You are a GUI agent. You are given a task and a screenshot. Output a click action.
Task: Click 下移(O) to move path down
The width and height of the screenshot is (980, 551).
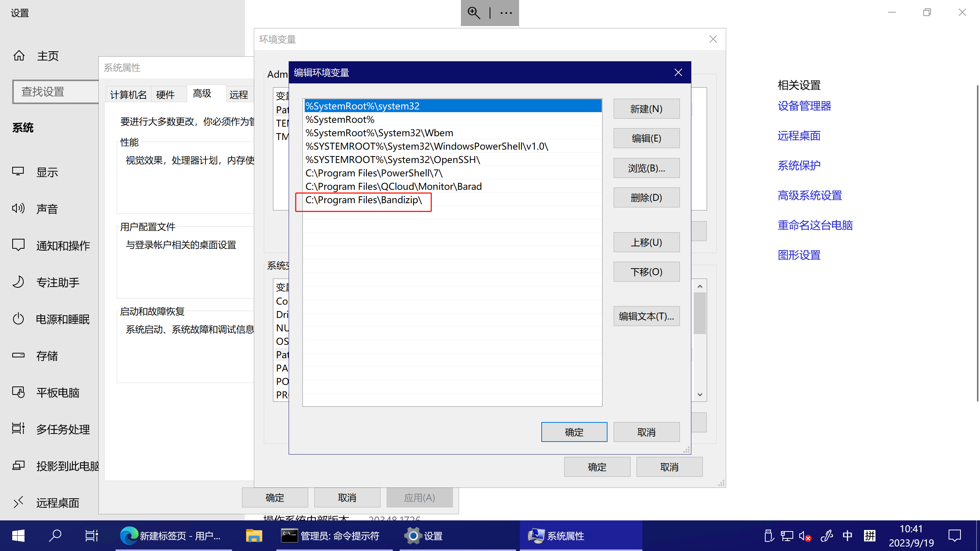[x=645, y=271]
